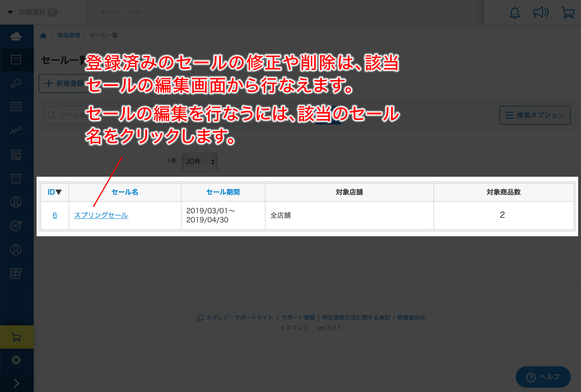Screen dimensions: 581x392
Task: Click the cloud home icon in sidebar
Action: click(x=16, y=36)
